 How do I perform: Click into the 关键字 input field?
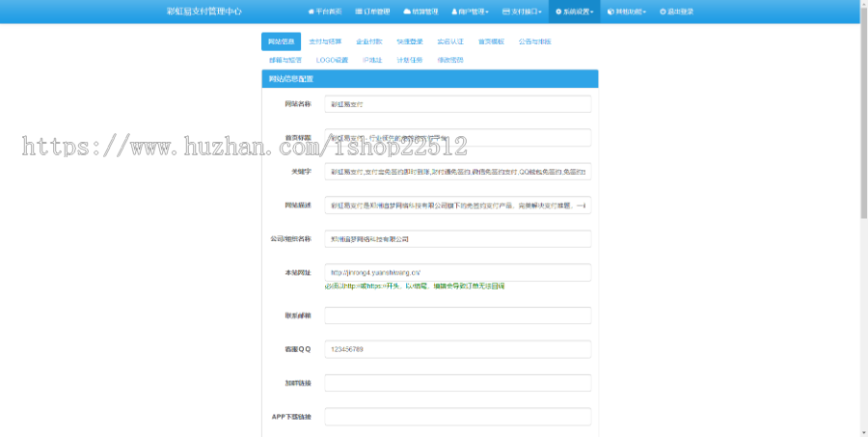(458, 172)
